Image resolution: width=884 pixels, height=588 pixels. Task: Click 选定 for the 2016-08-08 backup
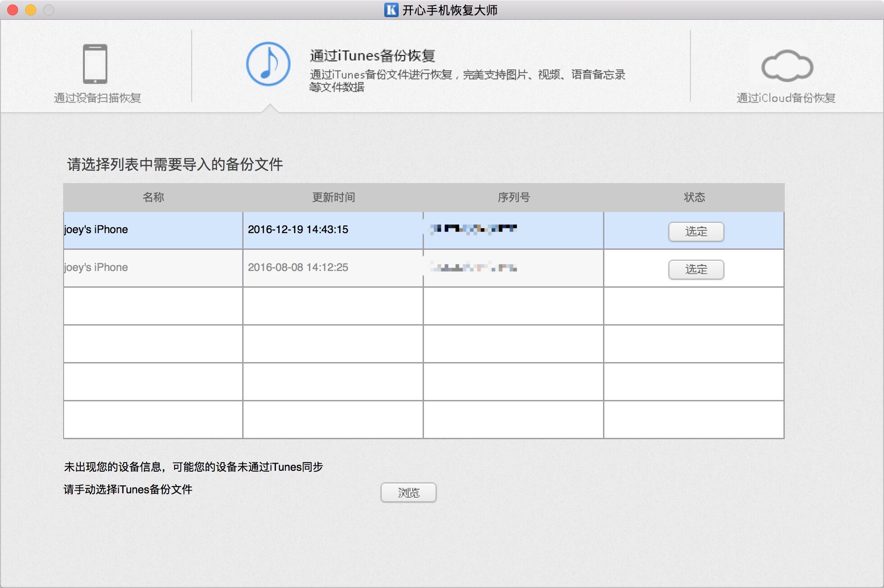[x=696, y=269]
